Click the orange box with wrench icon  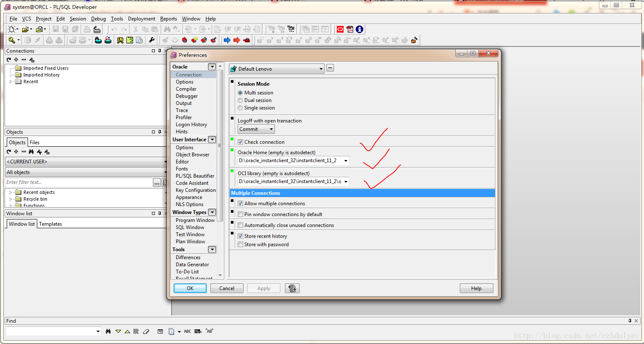[x=414, y=40]
